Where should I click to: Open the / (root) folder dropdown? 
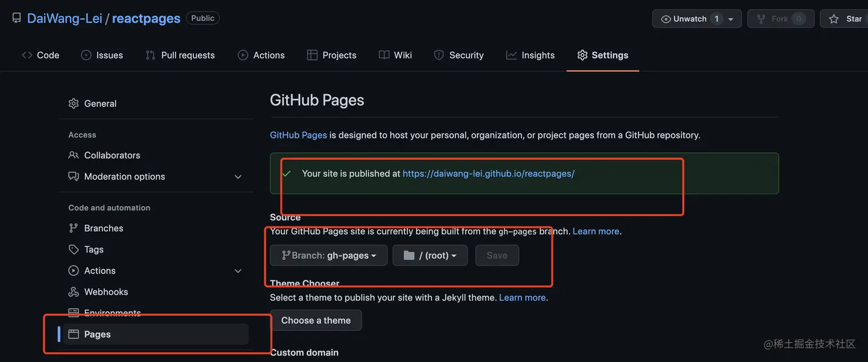430,255
